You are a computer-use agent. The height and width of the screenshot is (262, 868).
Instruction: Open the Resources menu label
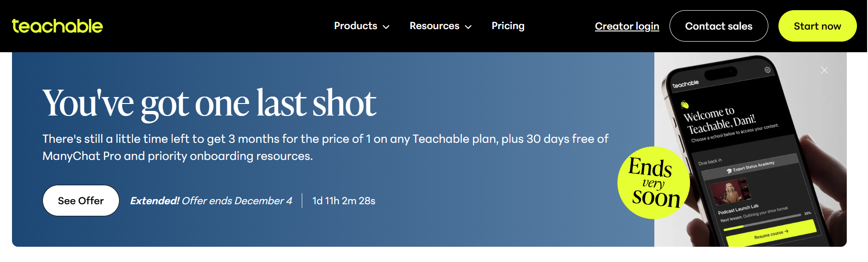click(x=434, y=26)
